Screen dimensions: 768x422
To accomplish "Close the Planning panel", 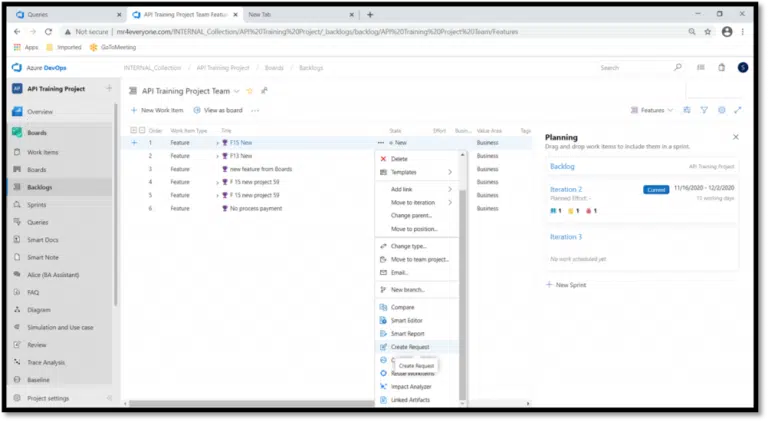I will pyautogui.click(x=736, y=137).
